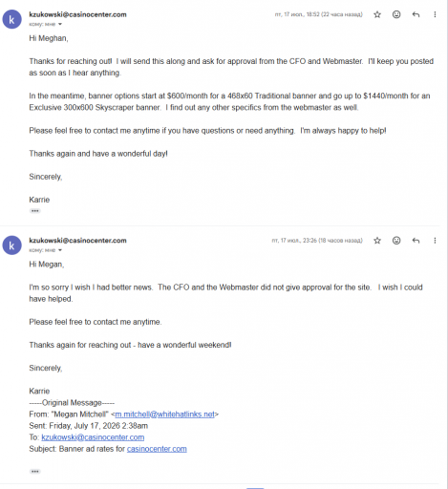Star the first email from kzukowski
448x489 pixels.
[377, 14]
